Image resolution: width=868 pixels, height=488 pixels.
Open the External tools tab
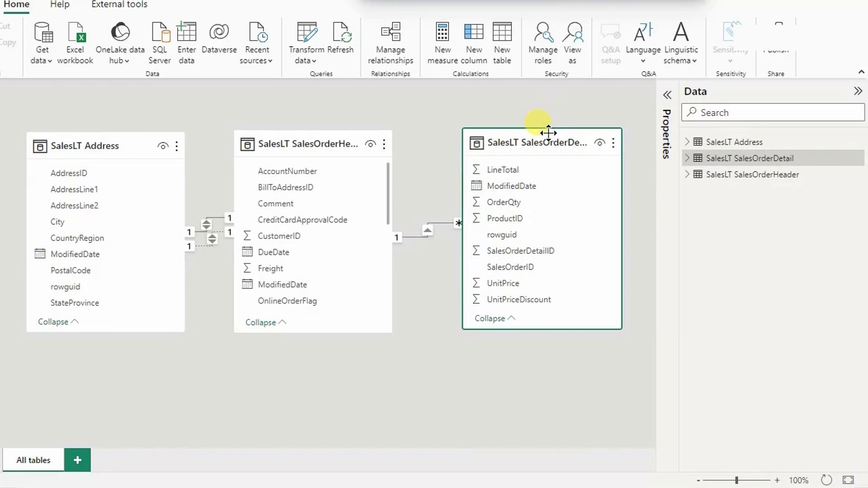[x=119, y=5]
